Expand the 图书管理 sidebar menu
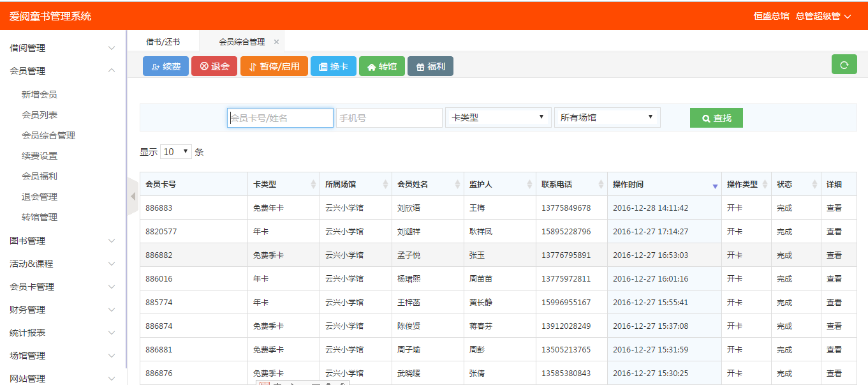This screenshot has height=385, width=868. [63, 241]
